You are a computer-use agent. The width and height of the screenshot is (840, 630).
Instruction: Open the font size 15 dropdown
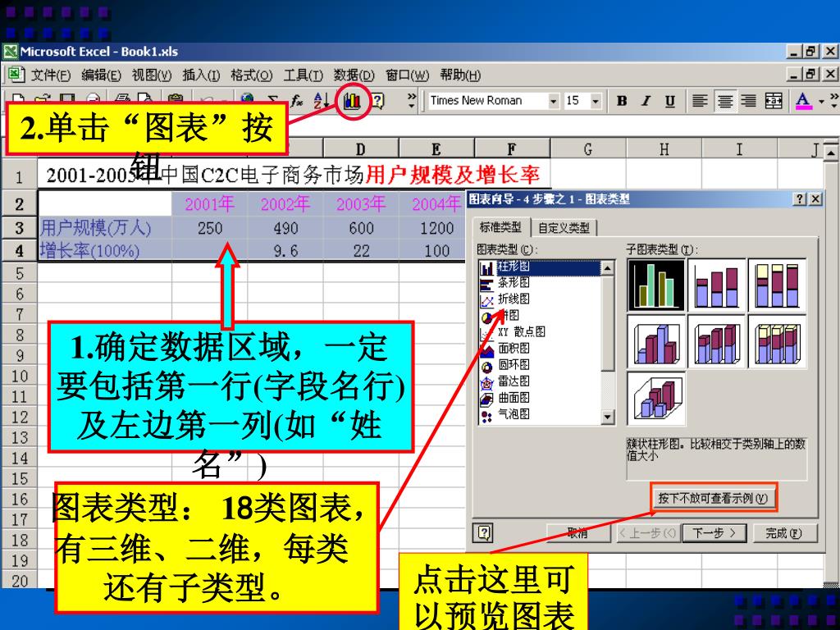(x=596, y=101)
